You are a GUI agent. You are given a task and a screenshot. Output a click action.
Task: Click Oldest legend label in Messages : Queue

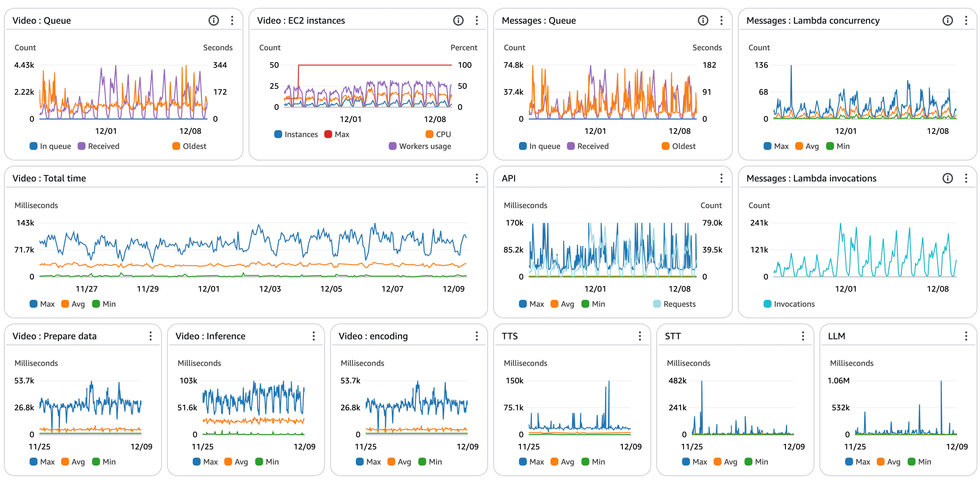pos(683,146)
